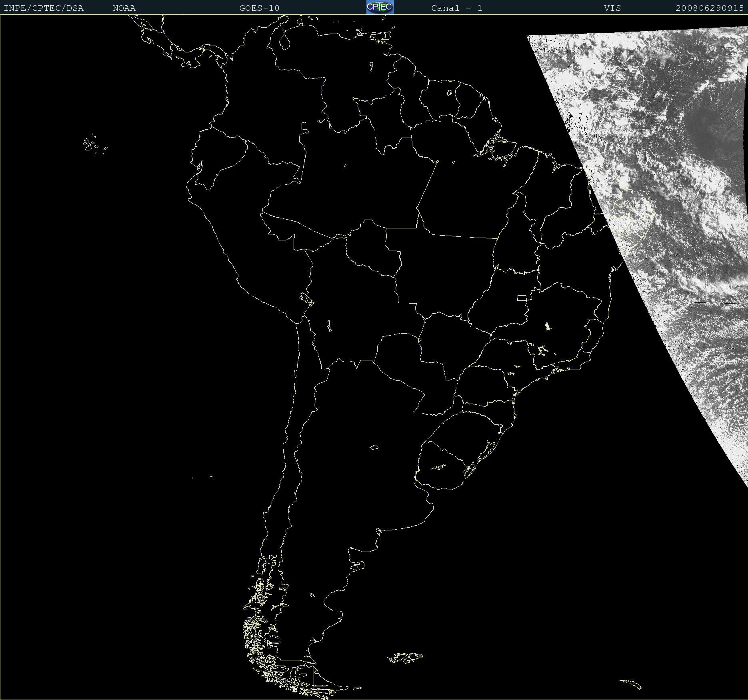Click the NOAA label in header
Viewport: 748px width, 700px height.
(124, 8)
